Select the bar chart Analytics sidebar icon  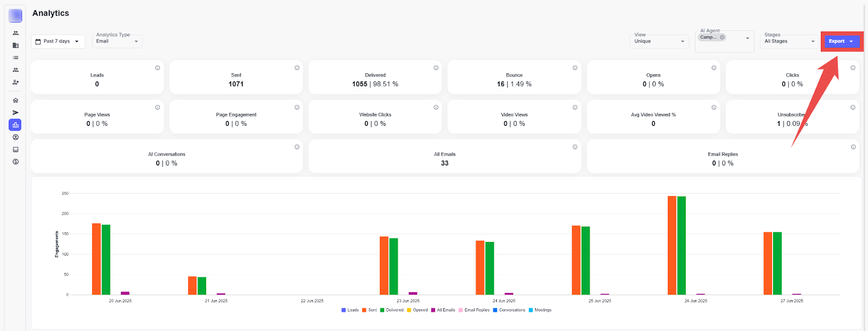pyautogui.click(x=15, y=125)
